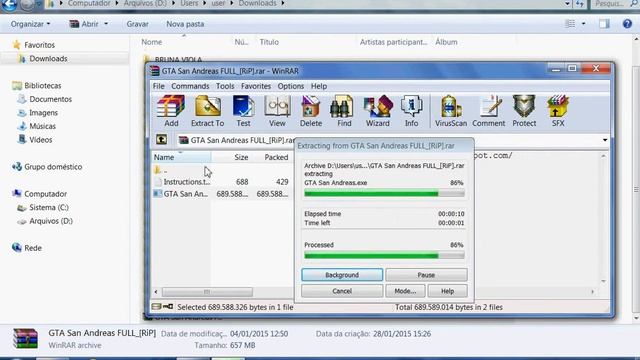Expand the Organizar dropdown
640x360 pixels.
click(x=31, y=24)
